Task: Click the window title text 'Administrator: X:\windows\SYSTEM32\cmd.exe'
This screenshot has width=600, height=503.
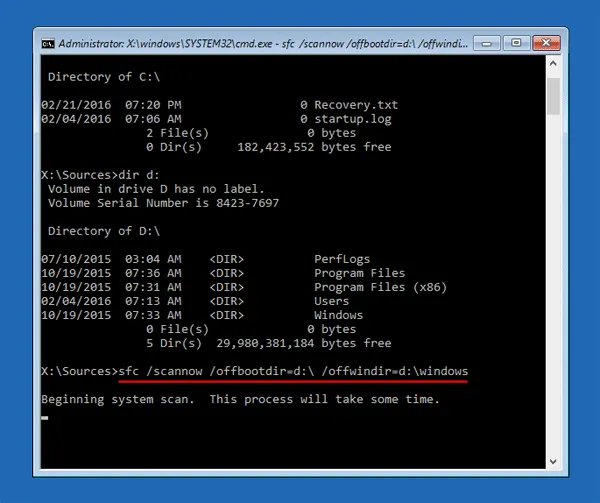Action: (x=165, y=44)
